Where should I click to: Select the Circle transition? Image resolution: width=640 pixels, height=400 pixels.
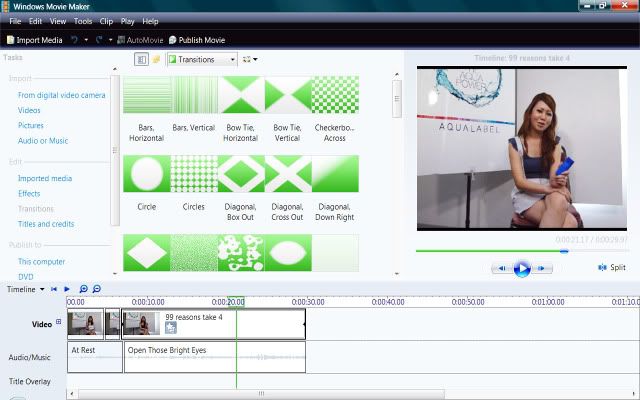(147, 174)
